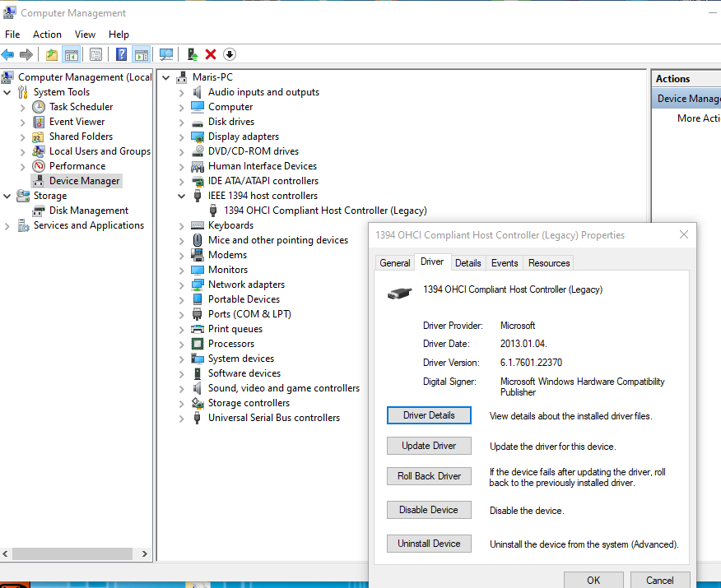Select Device Manager in Actions pane
Viewport: 721px width, 588px height.
pyautogui.click(x=687, y=99)
